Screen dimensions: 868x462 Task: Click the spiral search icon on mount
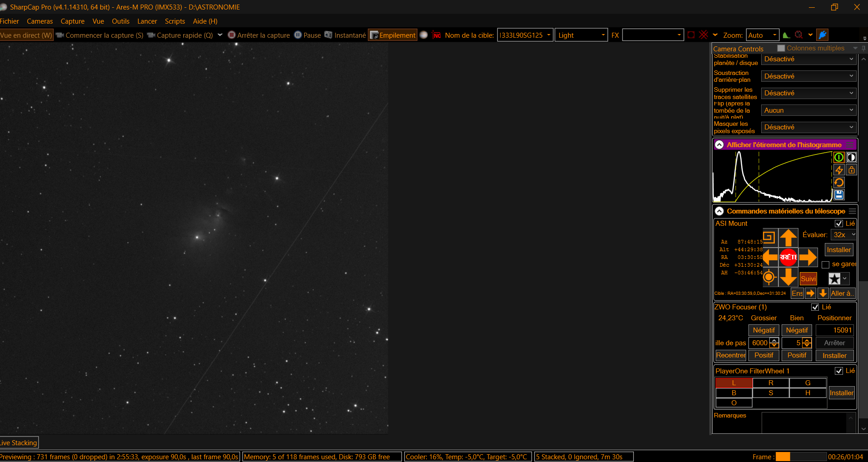pos(768,237)
